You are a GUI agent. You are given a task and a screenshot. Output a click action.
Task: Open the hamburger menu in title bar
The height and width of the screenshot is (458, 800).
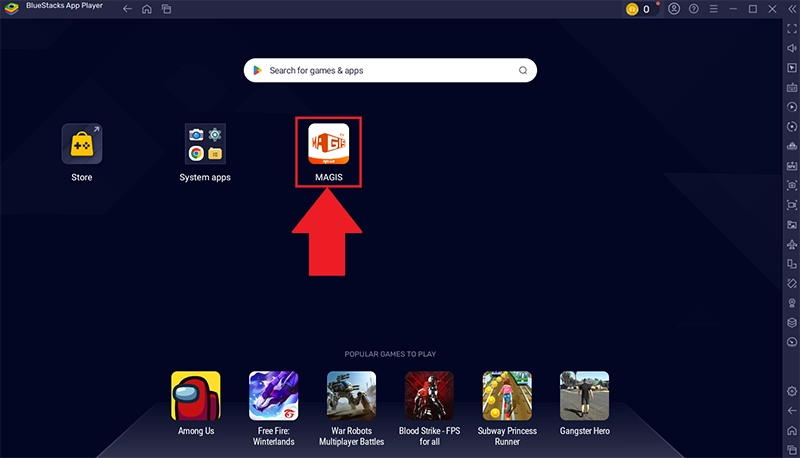point(713,9)
